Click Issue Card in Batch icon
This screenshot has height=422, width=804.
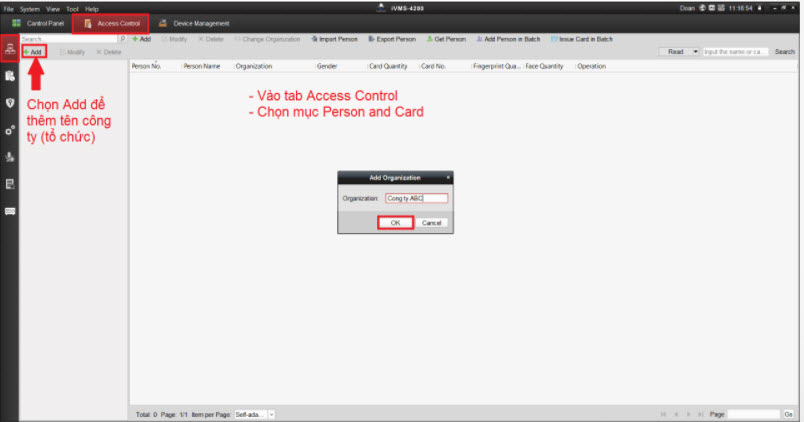[x=554, y=39]
